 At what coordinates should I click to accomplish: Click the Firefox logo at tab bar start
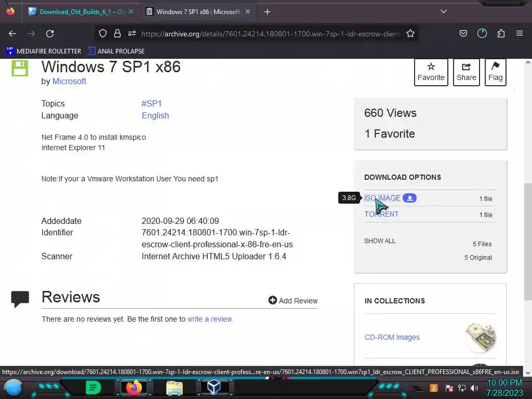pos(10,11)
